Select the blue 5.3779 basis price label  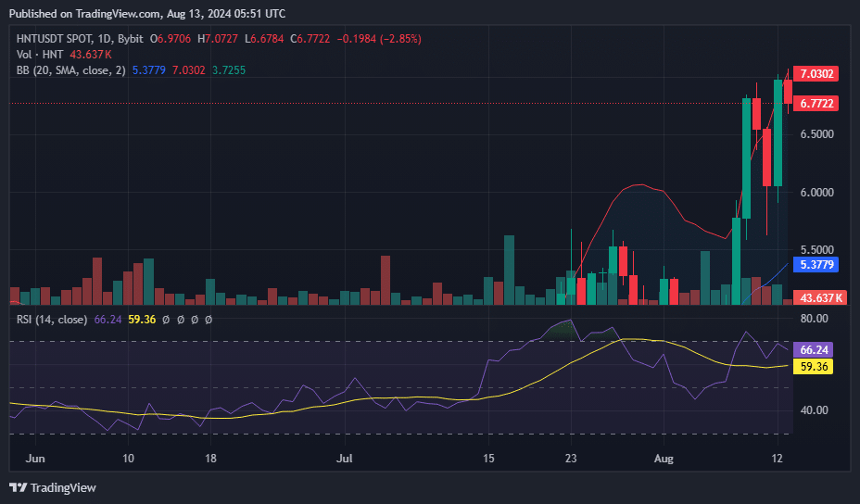(816, 264)
